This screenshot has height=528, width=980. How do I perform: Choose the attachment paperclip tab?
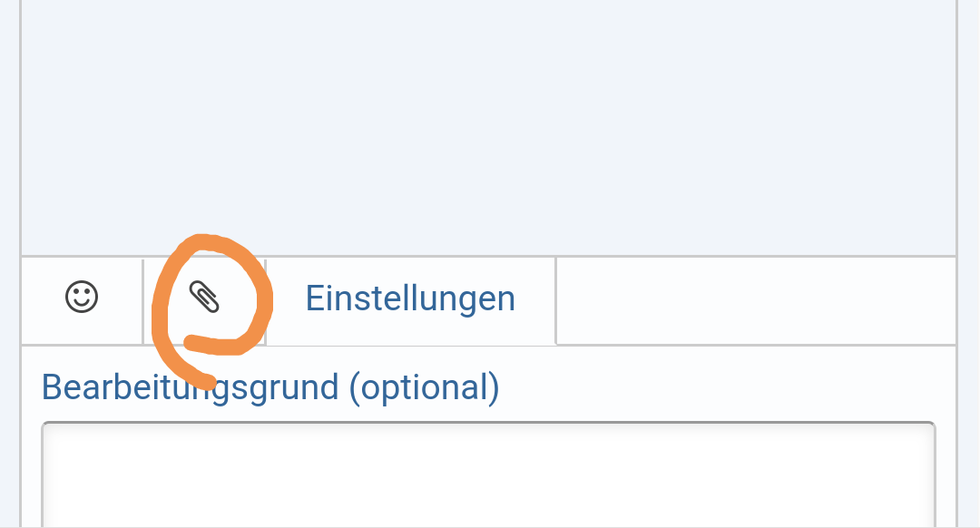204,298
